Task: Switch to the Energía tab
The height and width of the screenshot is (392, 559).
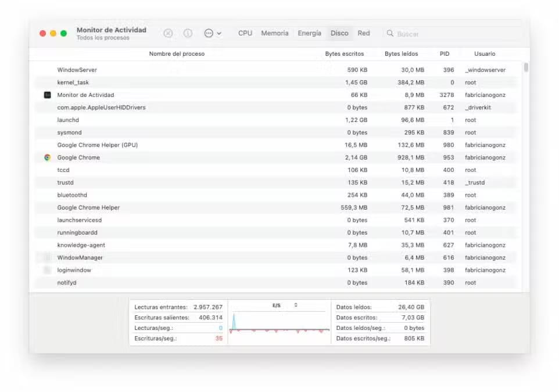Action: tap(310, 33)
